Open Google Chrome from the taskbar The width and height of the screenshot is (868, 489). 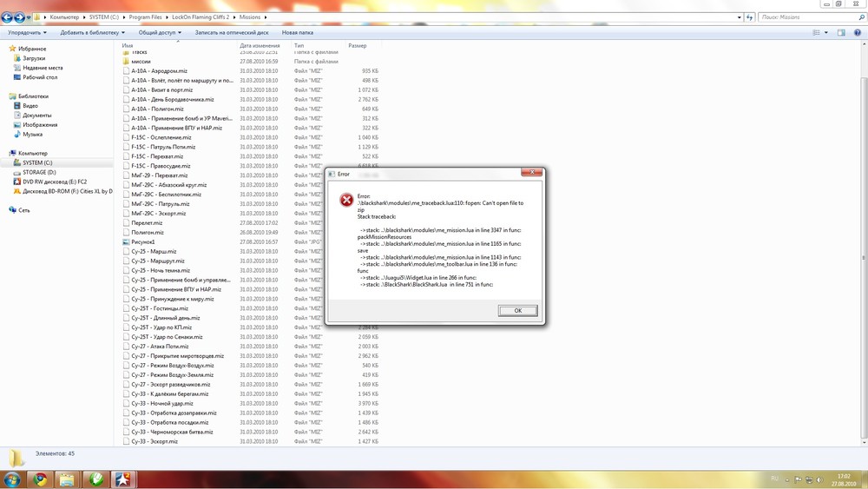(x=40, y=479)
